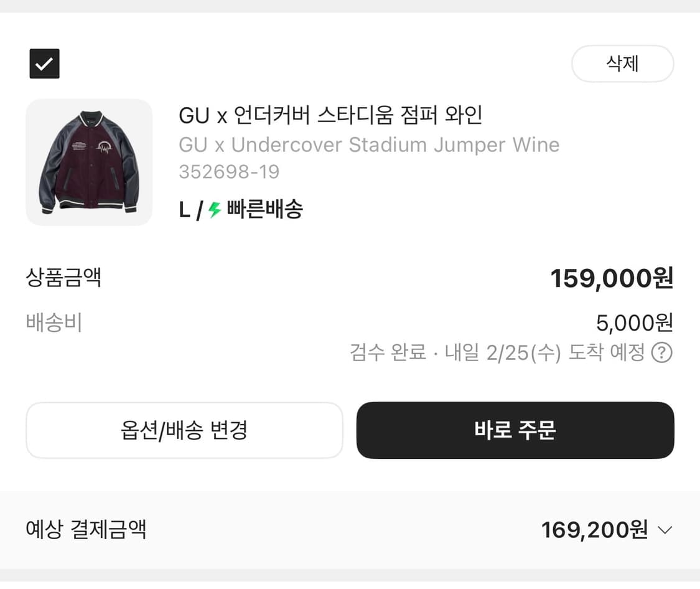This screenshot has width=700, height=589.
Task: Open the 옵션/배송 변경 options button
Action: pyautogui.click(x=184, y=430)
